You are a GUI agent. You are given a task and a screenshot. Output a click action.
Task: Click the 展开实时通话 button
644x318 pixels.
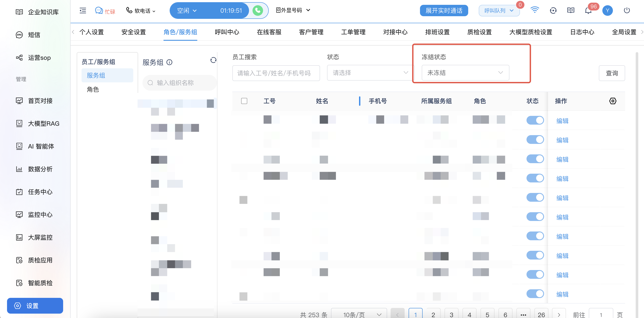444,11
